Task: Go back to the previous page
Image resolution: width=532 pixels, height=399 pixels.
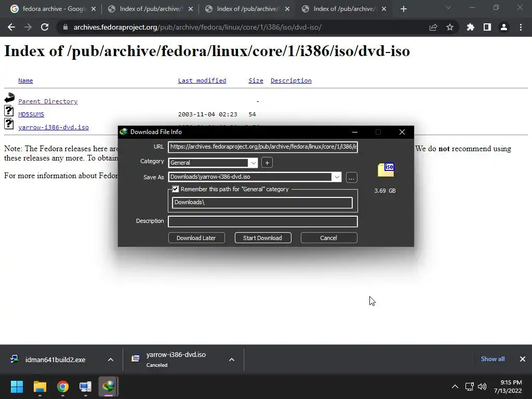Action: point(11,27)
